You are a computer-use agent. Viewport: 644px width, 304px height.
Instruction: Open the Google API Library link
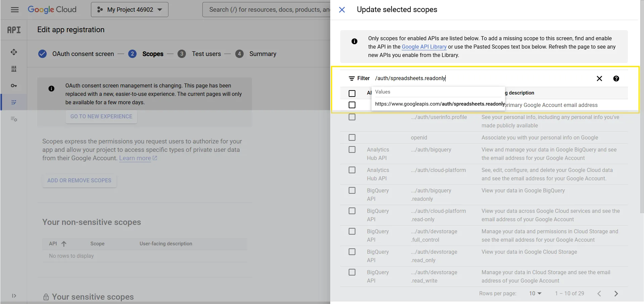click(424, 47)
